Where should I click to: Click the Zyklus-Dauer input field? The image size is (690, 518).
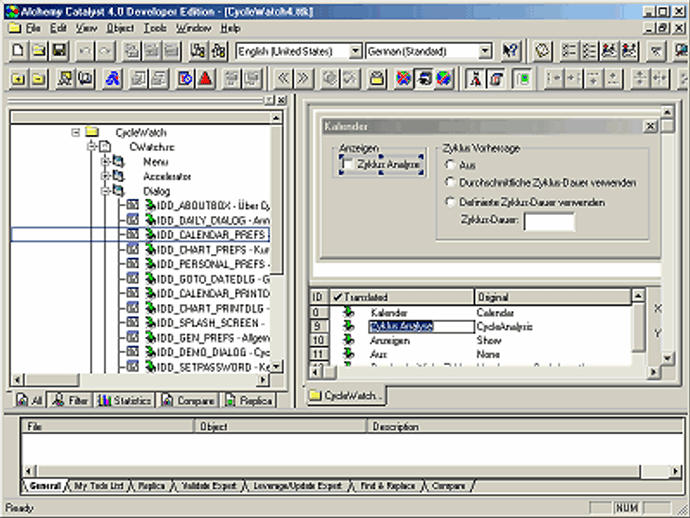point(549,221)
